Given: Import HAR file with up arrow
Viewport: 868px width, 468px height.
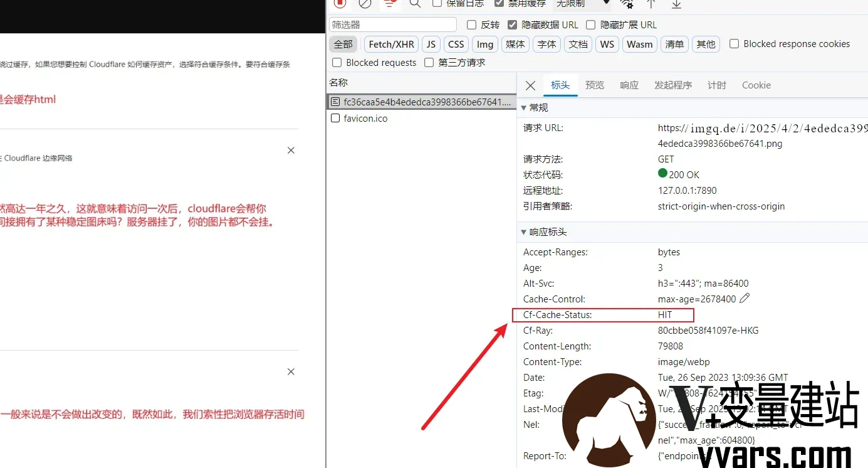Looking at the screenshot, I should tap(651, 3).
